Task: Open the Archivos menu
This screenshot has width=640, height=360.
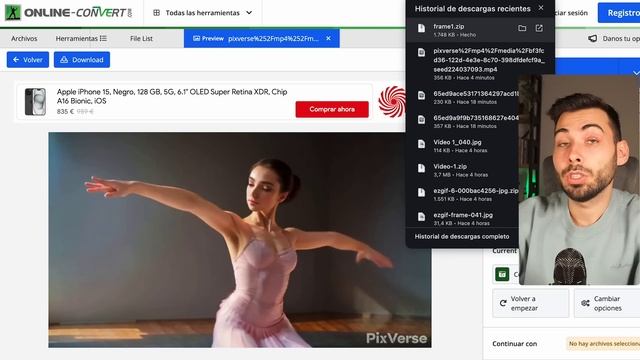Action: click(24, 38)
